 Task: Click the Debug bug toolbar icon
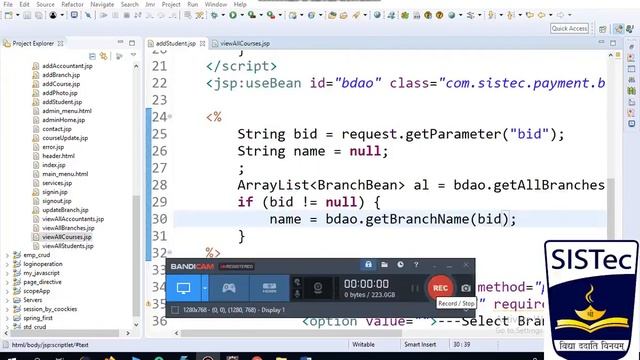pos(215,15)
